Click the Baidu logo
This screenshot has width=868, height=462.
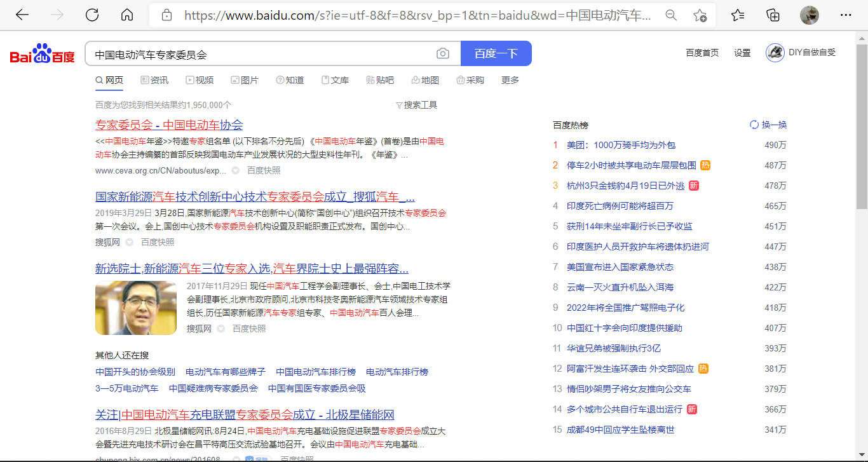coord(42,54)
